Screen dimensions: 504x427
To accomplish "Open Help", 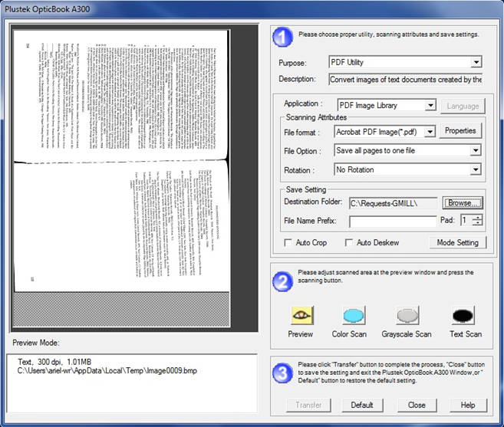I will click(x=468, y=406).
